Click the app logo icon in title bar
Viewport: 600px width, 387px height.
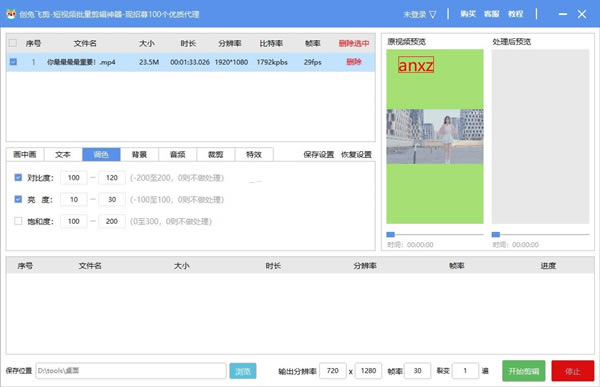tap(11, 14)
